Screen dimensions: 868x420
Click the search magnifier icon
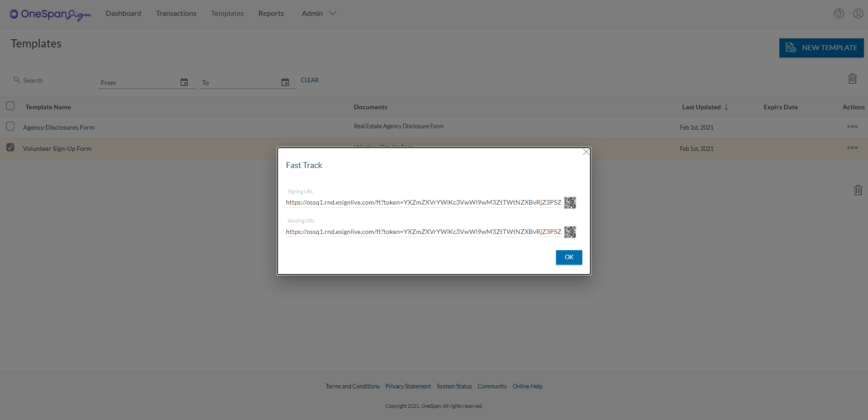click(x=16, y=80)
